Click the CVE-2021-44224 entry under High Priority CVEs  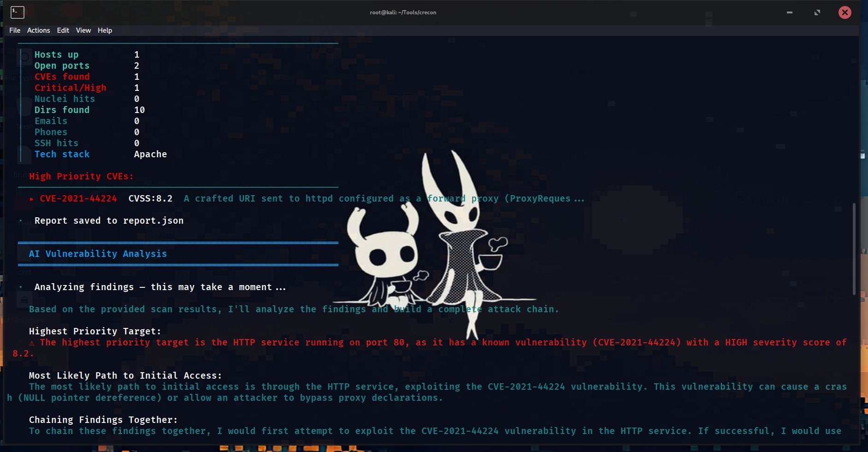[78, 199]
